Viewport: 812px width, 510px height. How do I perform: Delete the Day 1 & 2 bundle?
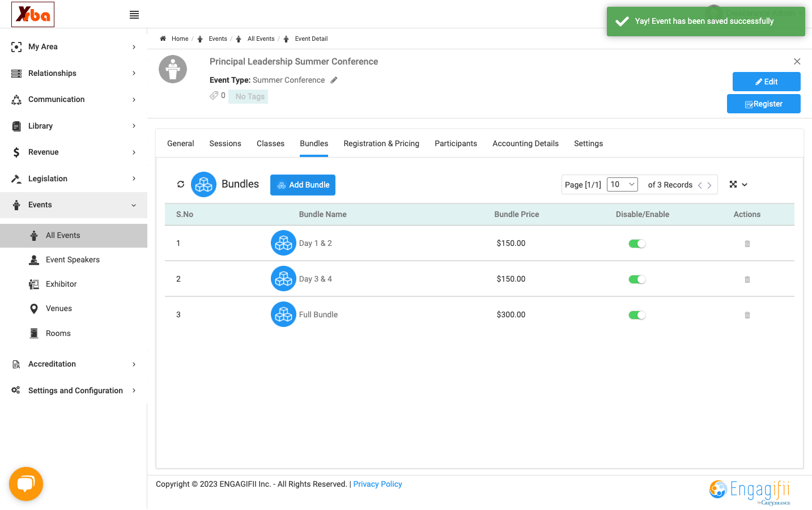(x=747, y=244)
